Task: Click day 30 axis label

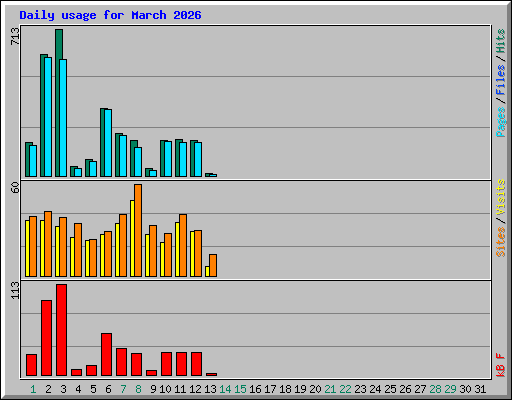Action: [x=465, y=389]
